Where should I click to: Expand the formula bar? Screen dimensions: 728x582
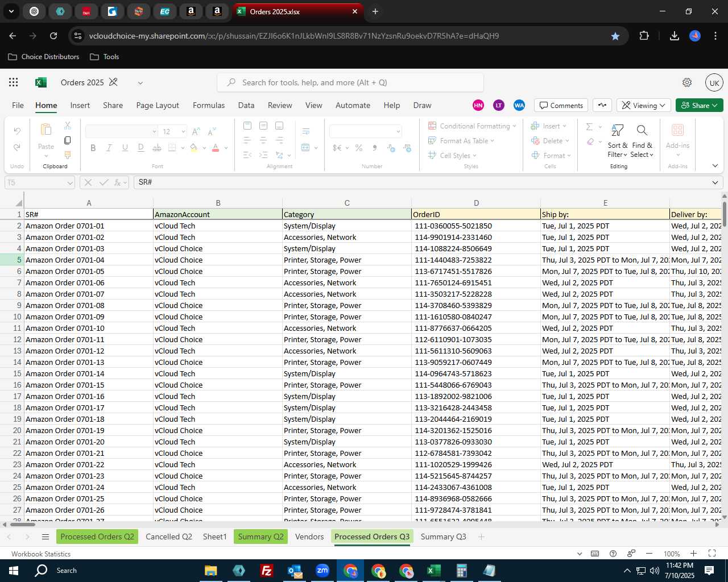tap(715, 182)
